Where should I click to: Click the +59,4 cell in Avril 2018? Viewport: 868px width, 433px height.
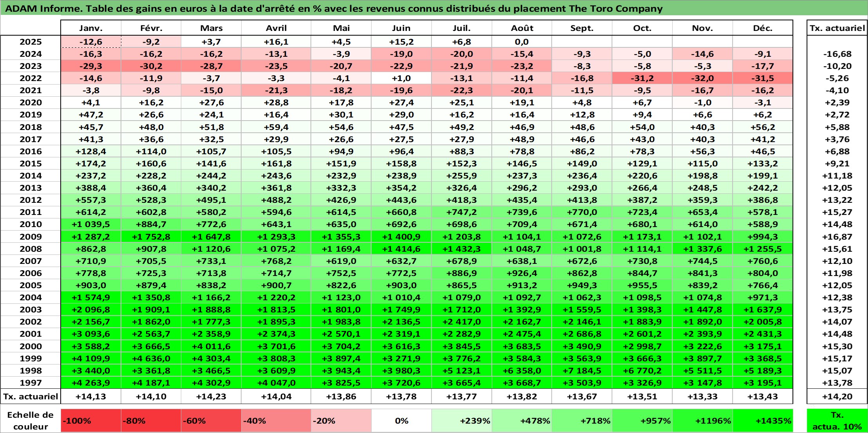(276, 127)
